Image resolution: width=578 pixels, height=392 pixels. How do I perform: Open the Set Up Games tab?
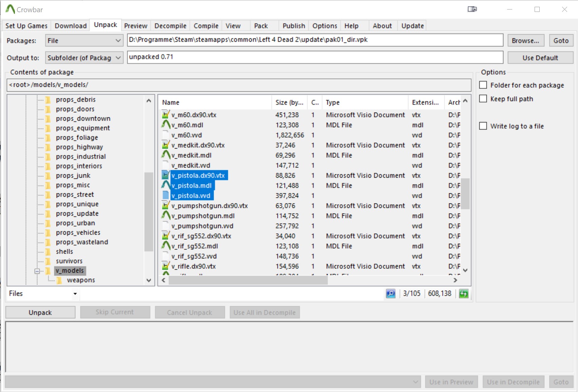click(26, 26)
